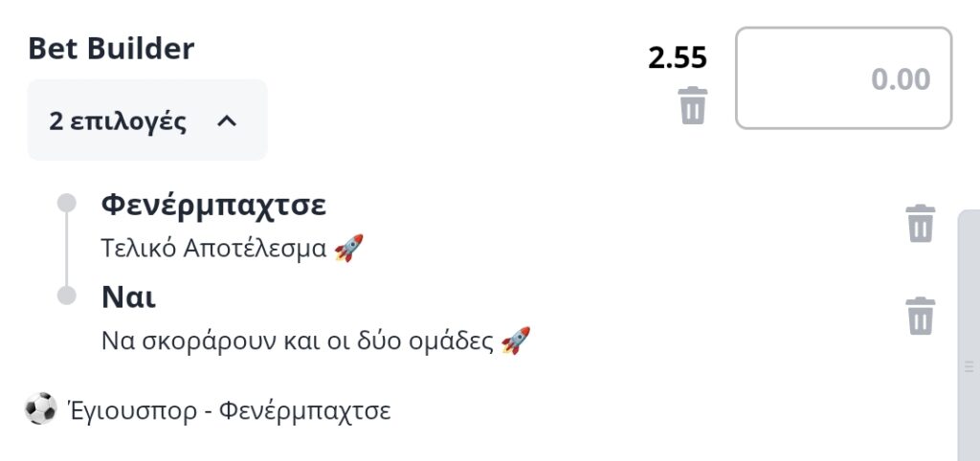Click the chevron arrow beside 2 επιλογές
Screen dimensions: 980x461
coord(226,121)
